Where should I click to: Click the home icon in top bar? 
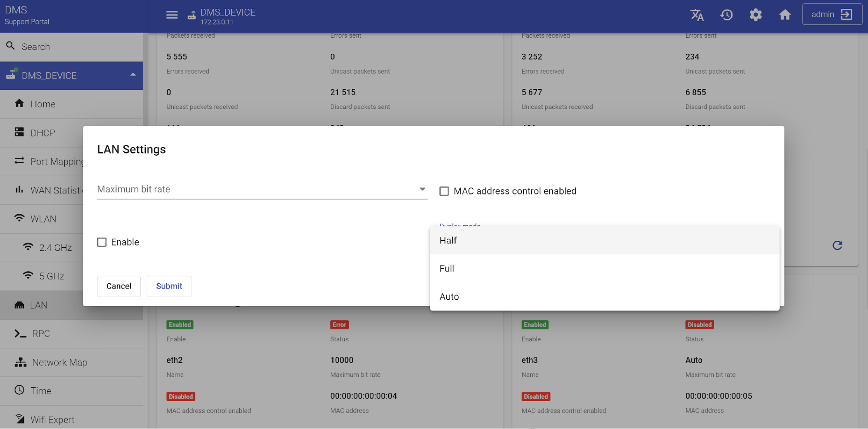(785, 15)
